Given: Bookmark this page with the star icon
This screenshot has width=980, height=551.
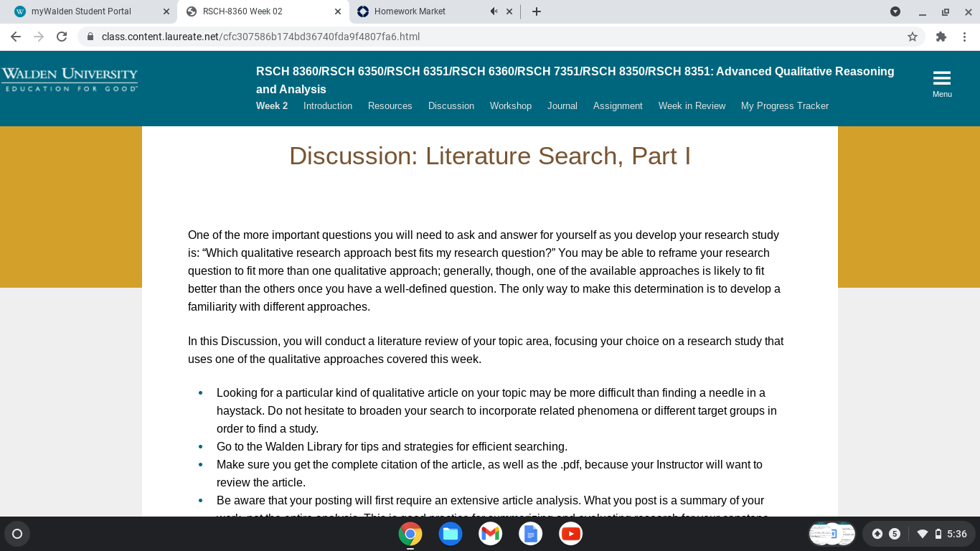Looking at the screenshot, I should click(x=913, y=37).
